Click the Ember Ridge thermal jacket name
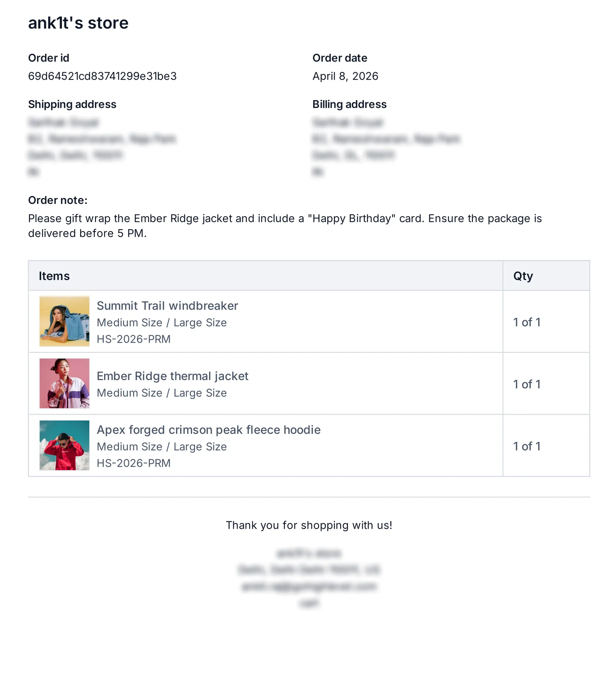616x686 pixels. (172, 376)
